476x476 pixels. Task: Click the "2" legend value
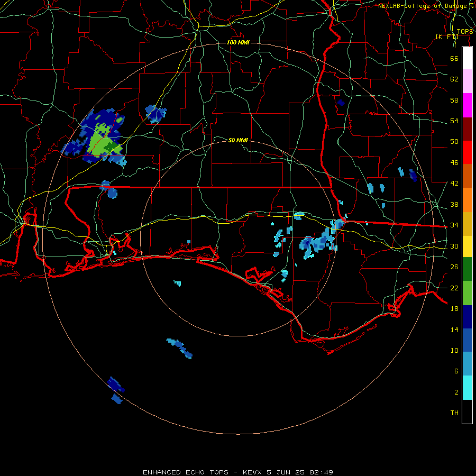click(456, 392)
